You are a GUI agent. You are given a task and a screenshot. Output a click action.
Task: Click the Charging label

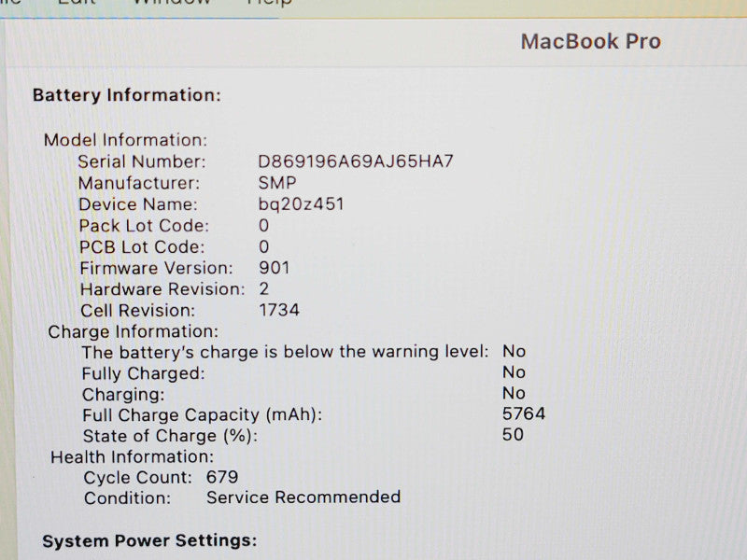coord(123,395)
